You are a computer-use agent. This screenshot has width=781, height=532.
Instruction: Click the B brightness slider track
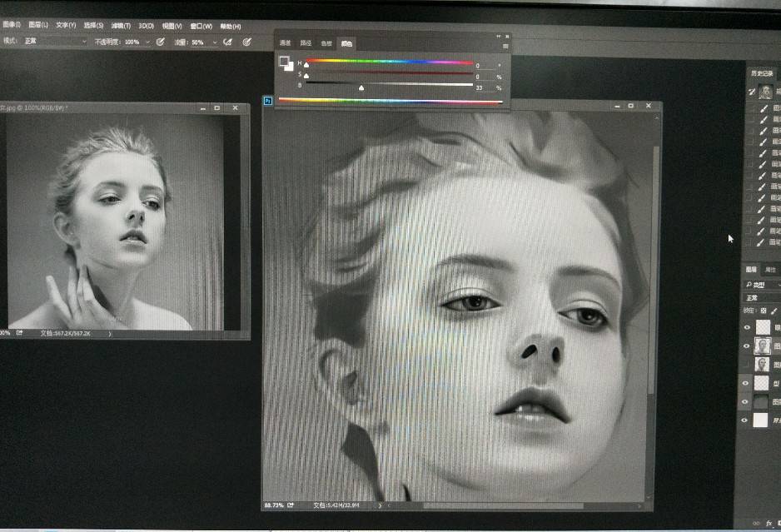click(x=390, y=84)
